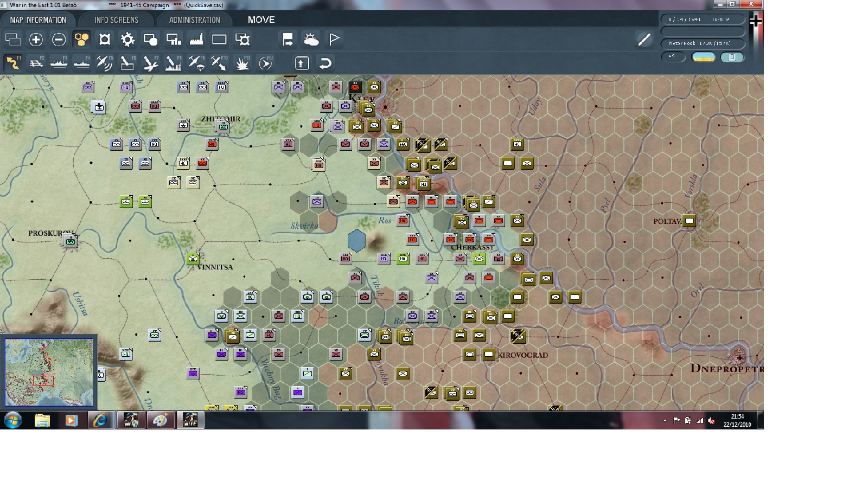The image size is (868, 488).
Task: Show the weather overlay icon
Action: pos(311,40)
